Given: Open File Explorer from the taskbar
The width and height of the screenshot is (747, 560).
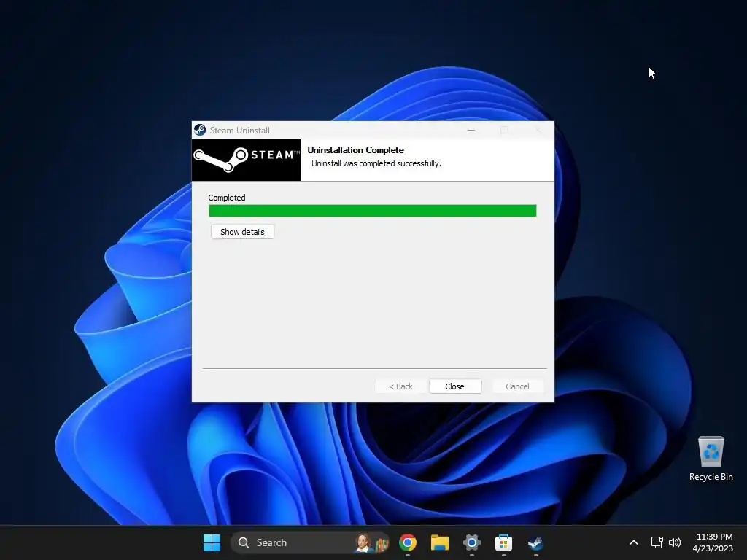Looking at the screenshot, I should (x=440, y=542).
